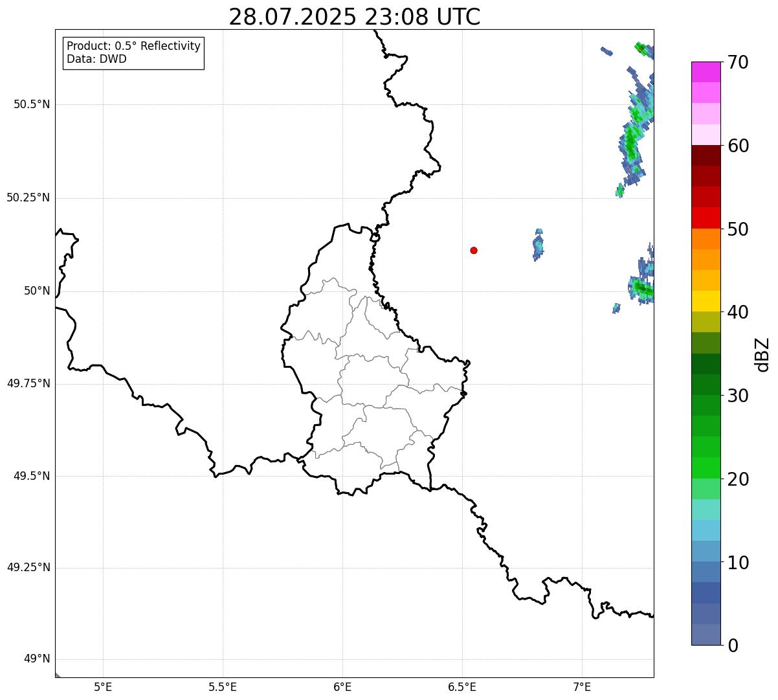The image size is (778, 700).
Task: Click the longitude label '5.5°E'
Action: pyautogui.click(x=223, y=687)
